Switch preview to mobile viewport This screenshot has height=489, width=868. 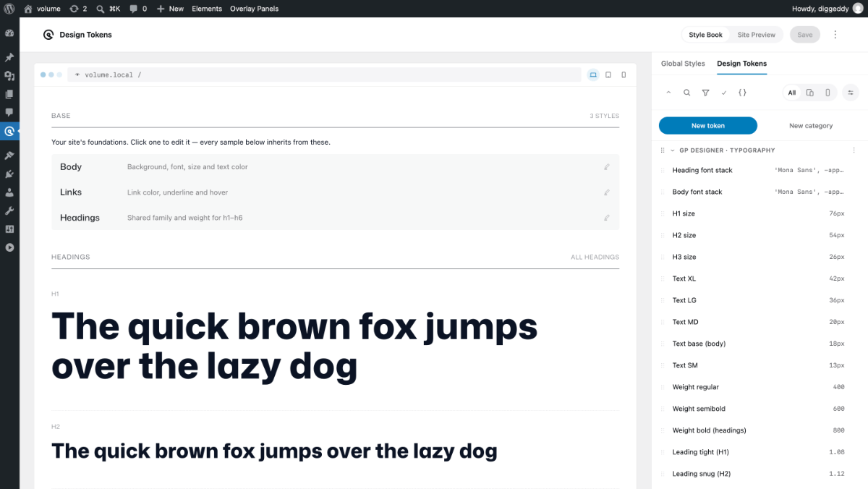pos(624,75)
